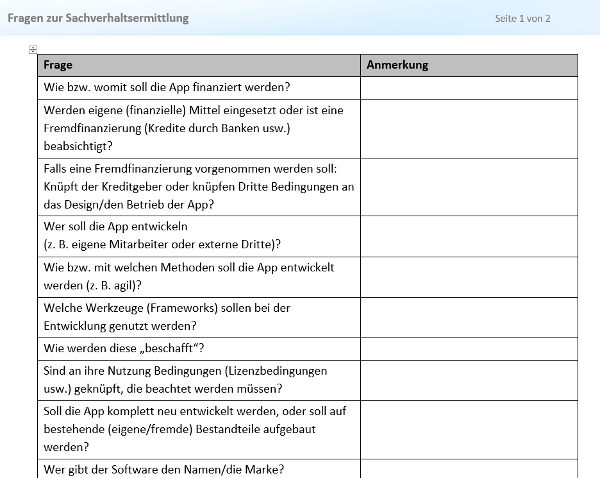Click the 'Seite 1 von 2' page indicator

pos(522,19)
